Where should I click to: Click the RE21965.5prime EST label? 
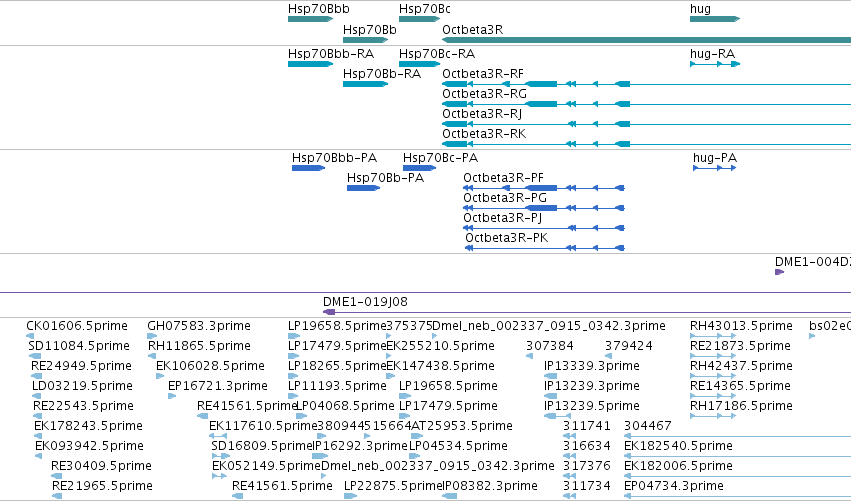(102, 486)
